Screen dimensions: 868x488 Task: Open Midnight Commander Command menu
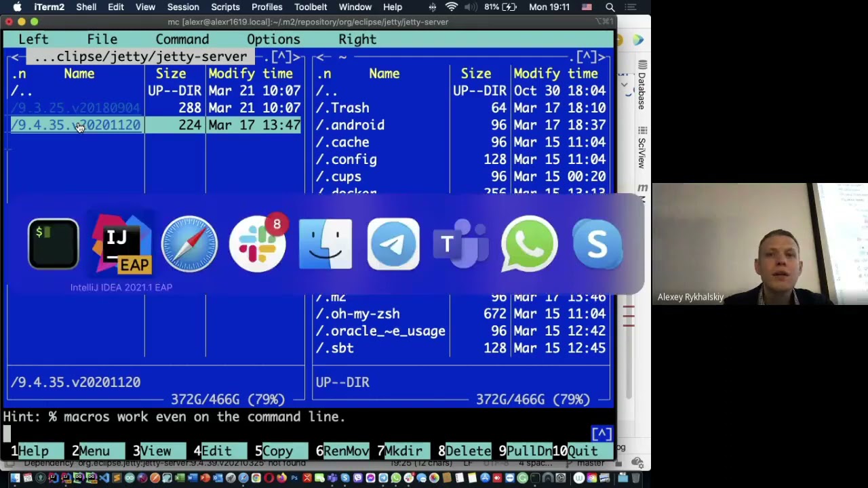(x=182, y=39)
